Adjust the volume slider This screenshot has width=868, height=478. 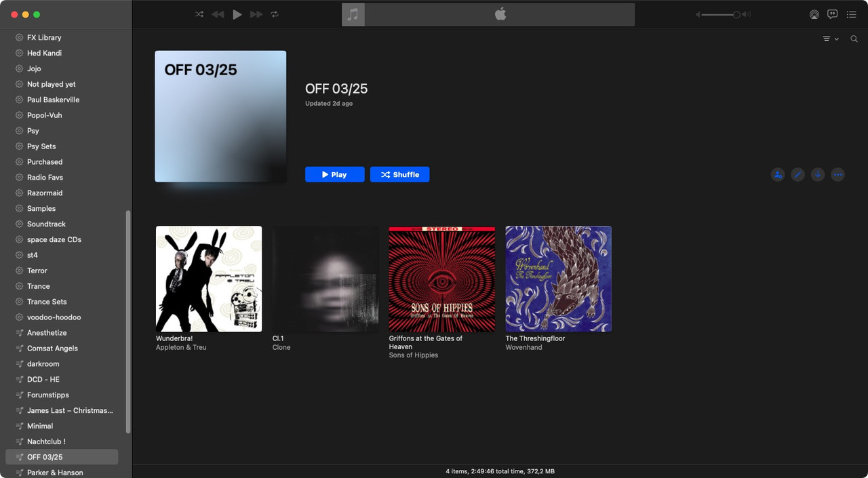pos(719,14)
